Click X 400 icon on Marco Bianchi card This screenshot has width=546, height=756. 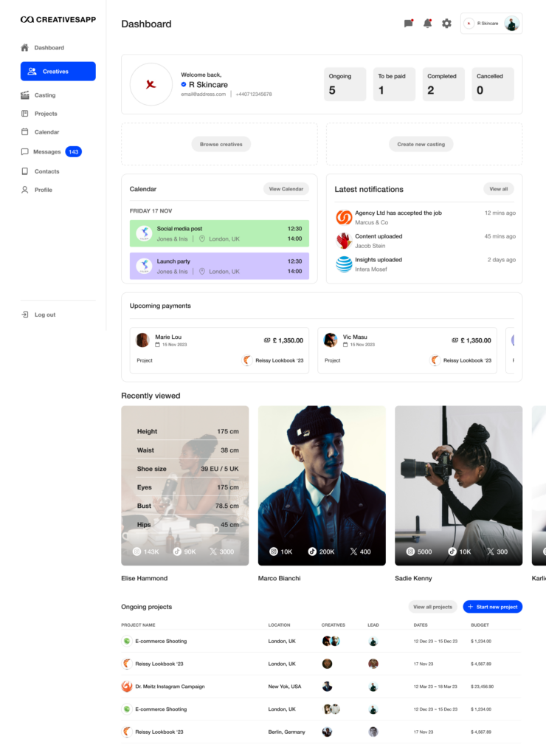[x=353, y=551]
